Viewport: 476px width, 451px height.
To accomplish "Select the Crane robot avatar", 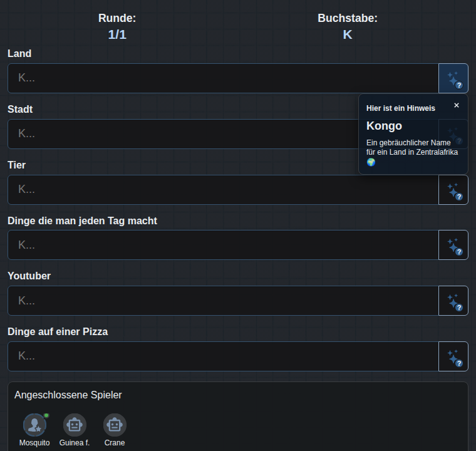I will point(115,425).
